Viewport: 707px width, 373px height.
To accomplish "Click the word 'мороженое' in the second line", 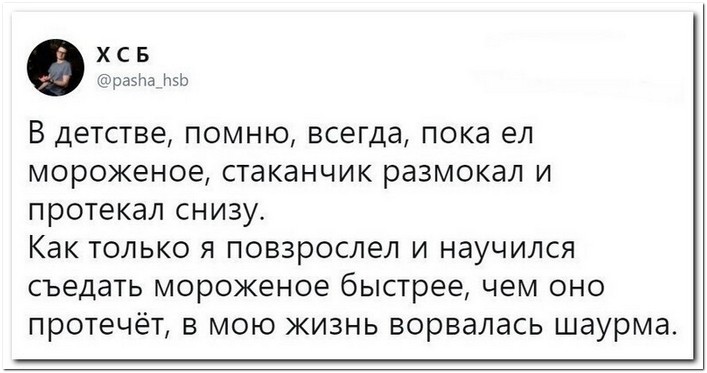I will (x=116, y=172).
